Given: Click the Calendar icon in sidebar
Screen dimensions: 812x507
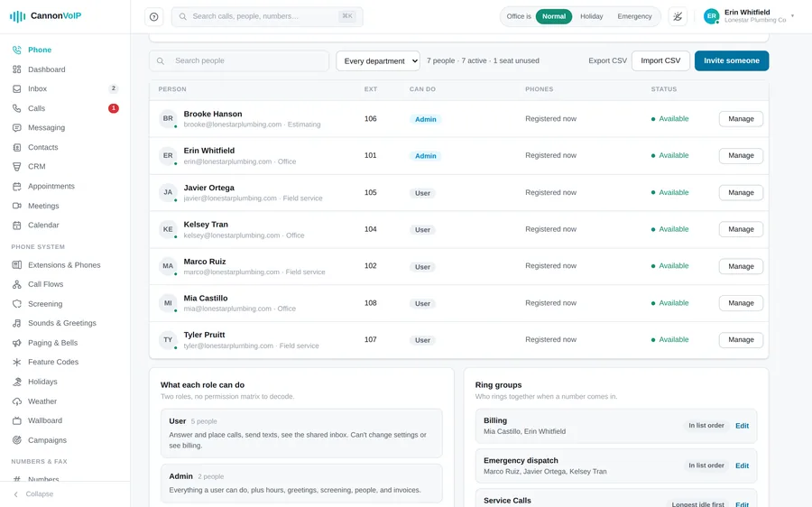Looking at the screenshot, I should click(17, 226).
